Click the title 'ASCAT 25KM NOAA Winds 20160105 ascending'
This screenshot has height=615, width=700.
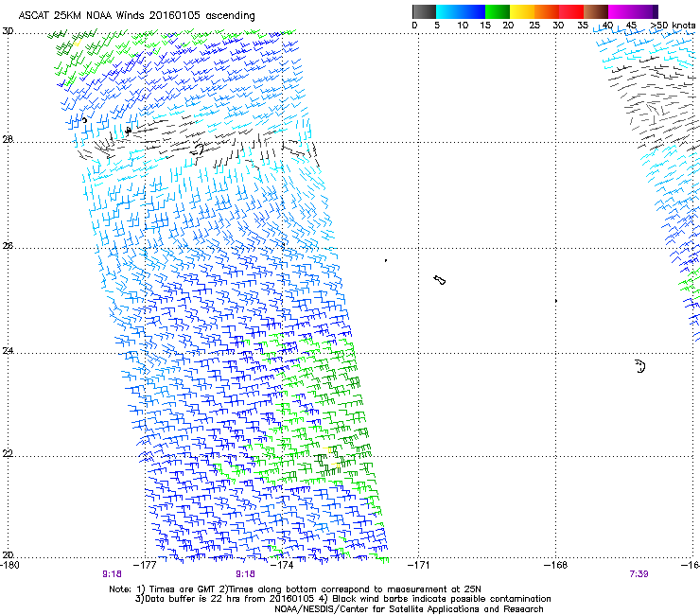(x=136, y=16)
